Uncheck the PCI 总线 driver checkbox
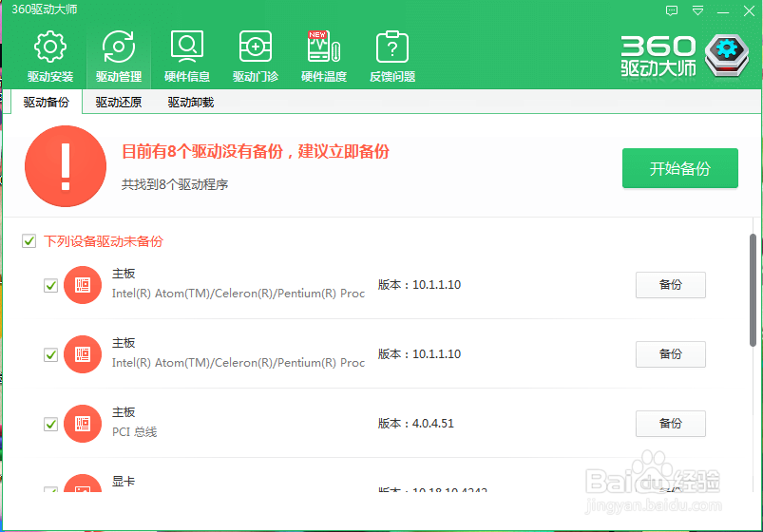The width and height of the screenshot is (763, 532). 50,424
